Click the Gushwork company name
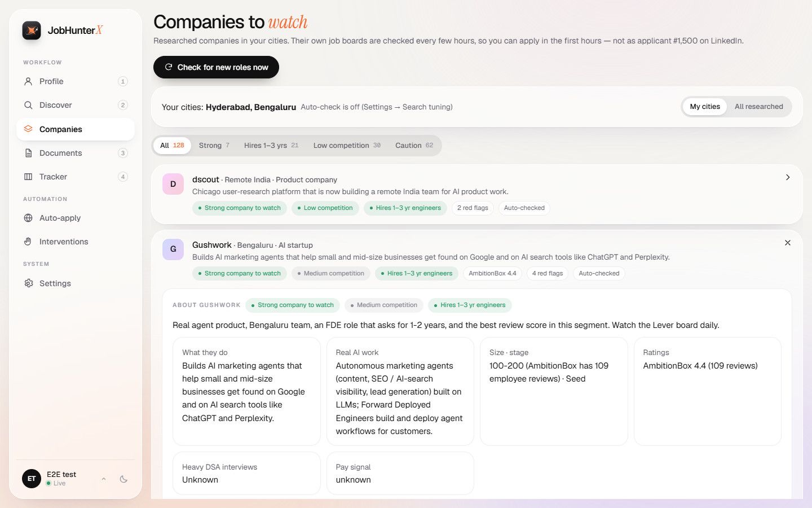The image size is (812, 508). click(212, 245)
